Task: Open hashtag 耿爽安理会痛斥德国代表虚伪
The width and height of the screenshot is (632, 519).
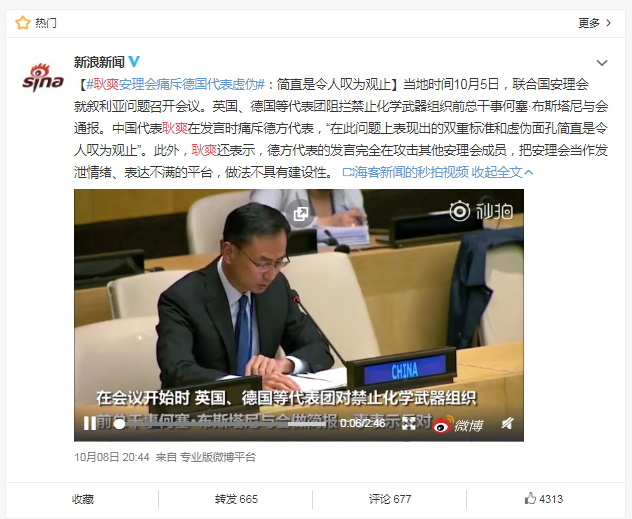Action: coord(175,84)
